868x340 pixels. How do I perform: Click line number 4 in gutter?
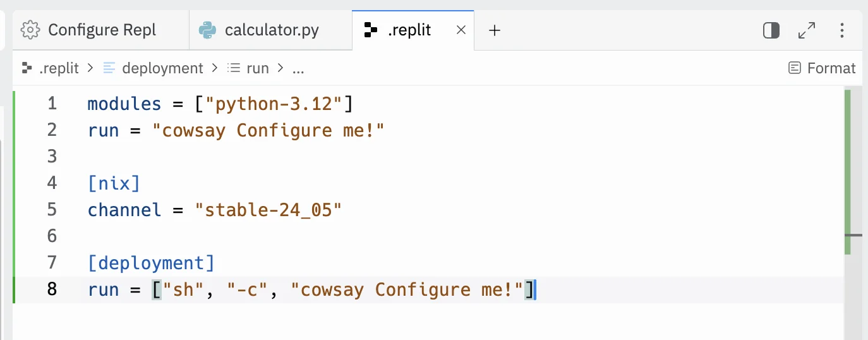52,183
